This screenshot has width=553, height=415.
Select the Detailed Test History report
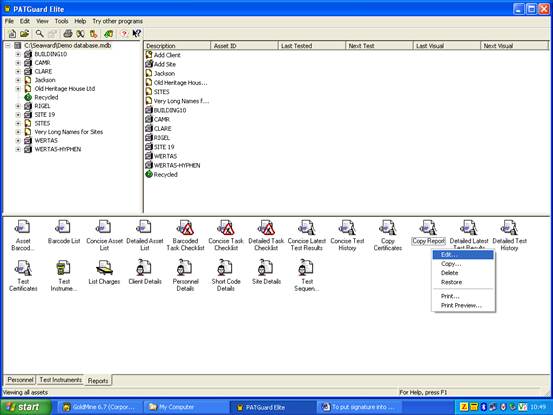[x=509, y=235]
